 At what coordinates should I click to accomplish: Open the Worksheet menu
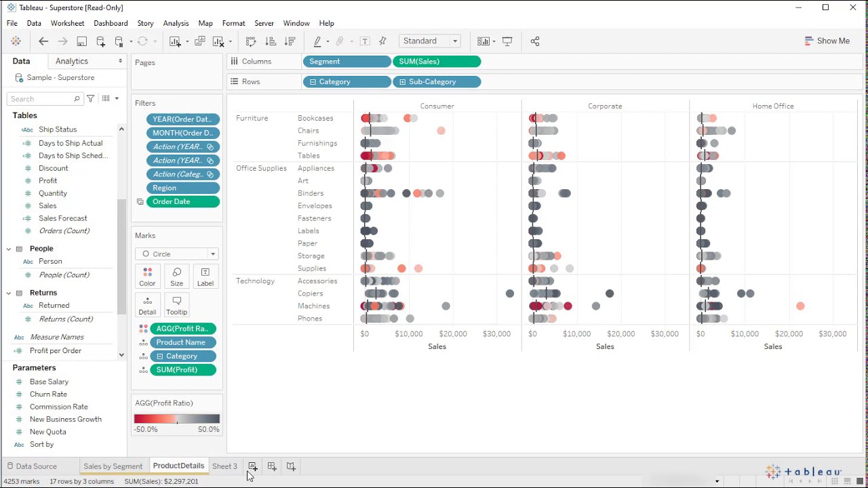click(68, 23)
